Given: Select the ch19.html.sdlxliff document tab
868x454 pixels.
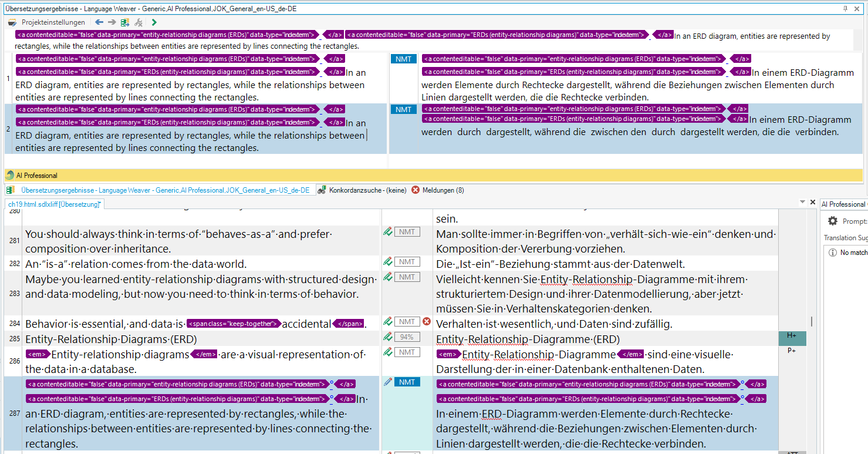Looking at the screenshot, I should pyautogui.click(x=54, y=204).
